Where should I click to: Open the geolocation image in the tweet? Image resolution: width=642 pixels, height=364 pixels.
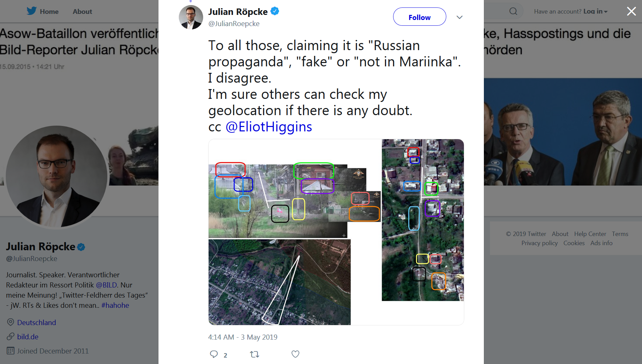pyautogui.click(x=336, y=232)
